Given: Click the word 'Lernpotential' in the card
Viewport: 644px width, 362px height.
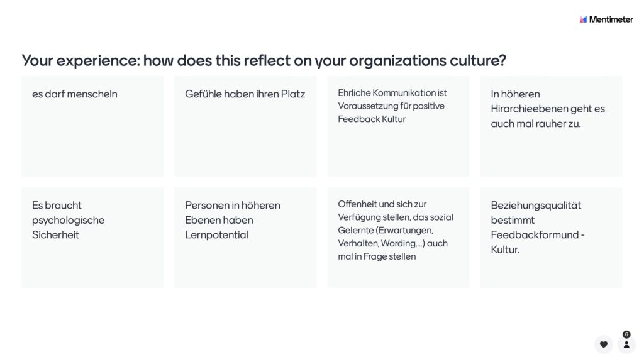Looking at the screenshot, I should pyautogui.click(x=216, y=235).
